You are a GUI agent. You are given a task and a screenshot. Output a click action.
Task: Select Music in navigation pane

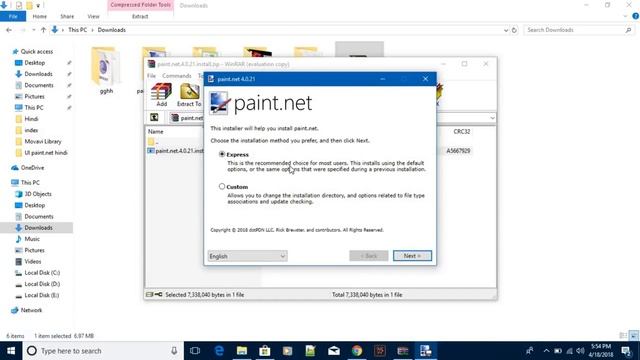tap(32, 239)
